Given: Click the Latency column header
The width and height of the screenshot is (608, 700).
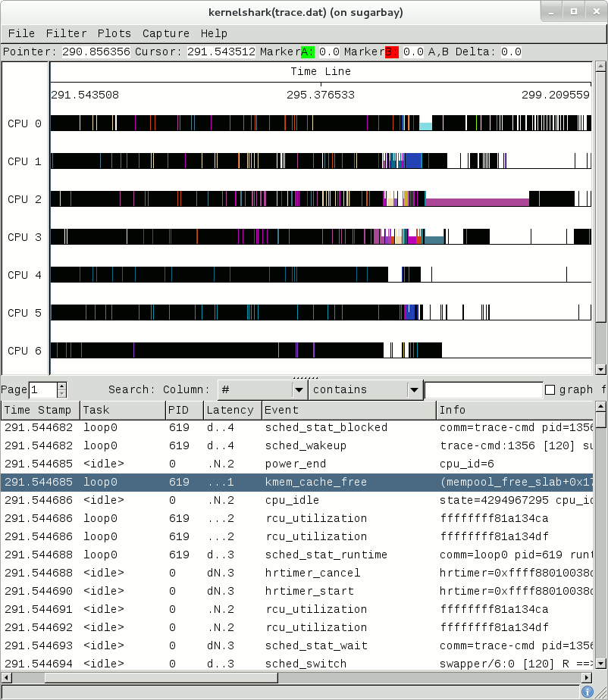Looking at the screenshot, I should click(231, 410).
